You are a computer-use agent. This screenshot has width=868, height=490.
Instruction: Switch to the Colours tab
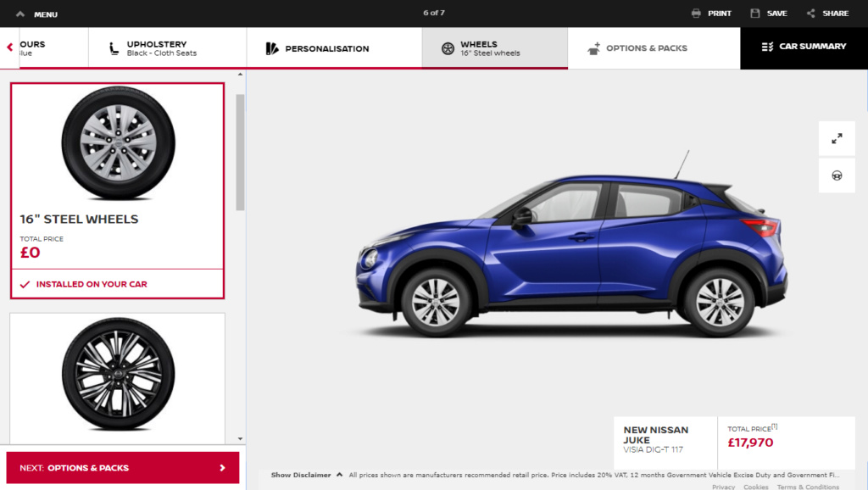point(53,48)
